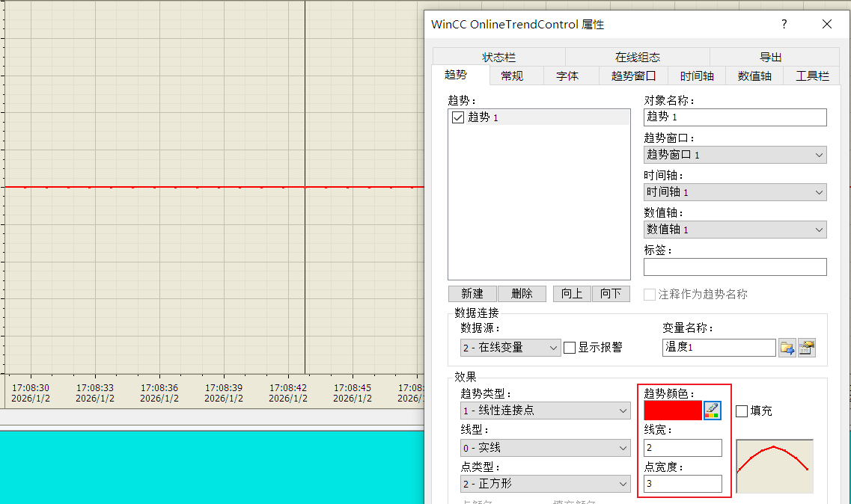Expand the 数据源 combo box
The image size is (851, 504).
[x=510, y=348]
